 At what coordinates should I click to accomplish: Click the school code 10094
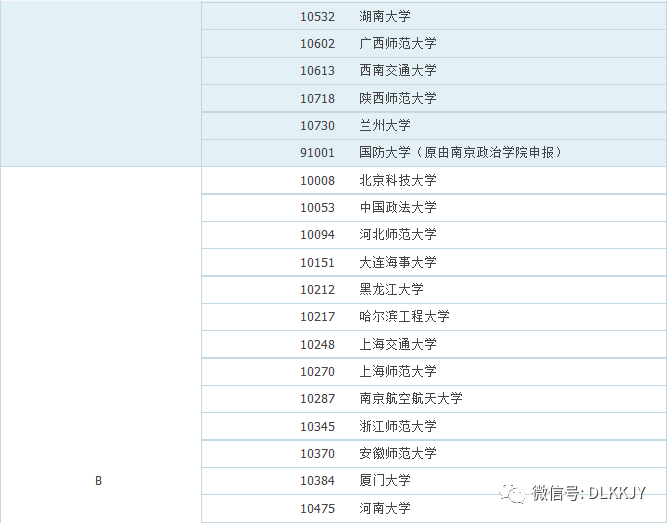[318, 234]
